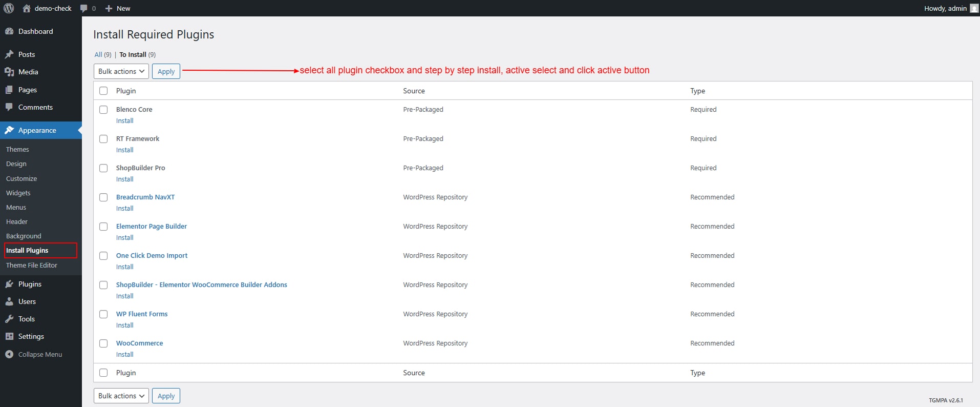Open the Elementor Page Builder plugin link

point(152,227)
